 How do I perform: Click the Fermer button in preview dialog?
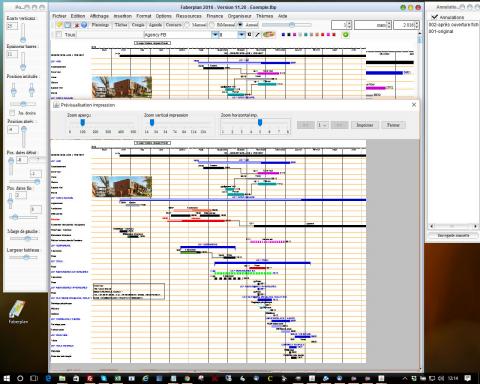point(393,125)
